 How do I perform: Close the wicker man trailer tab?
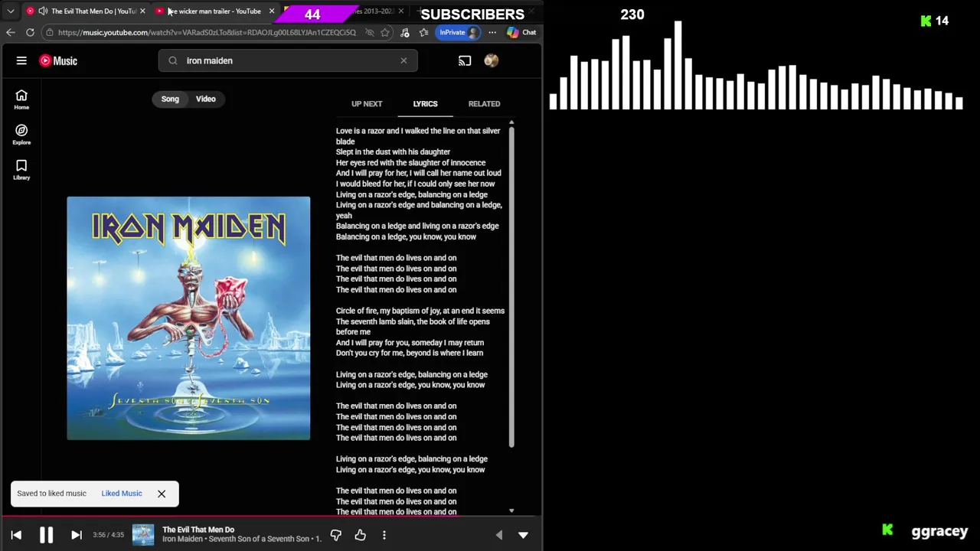[271, 11]
